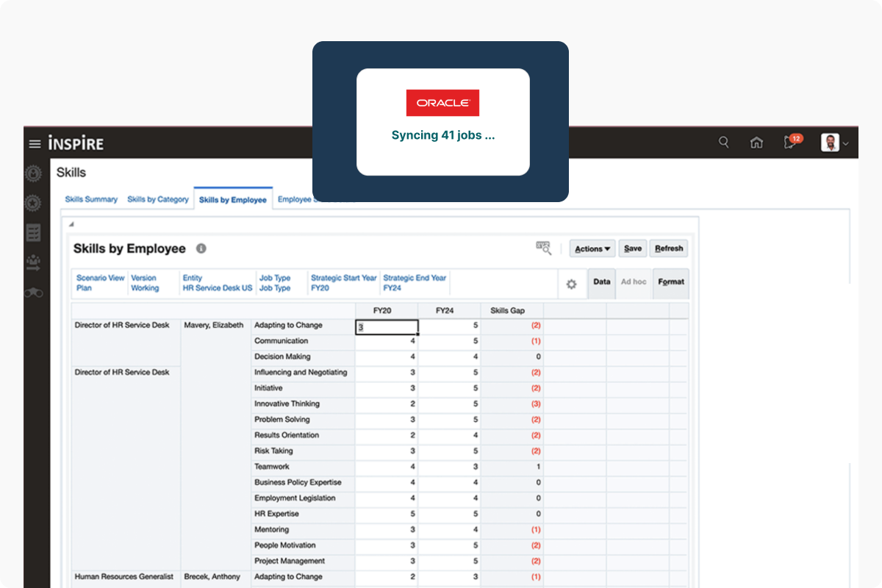
Task: Click the Influencing and Negotiating row label
Action: tap(301, 372)
